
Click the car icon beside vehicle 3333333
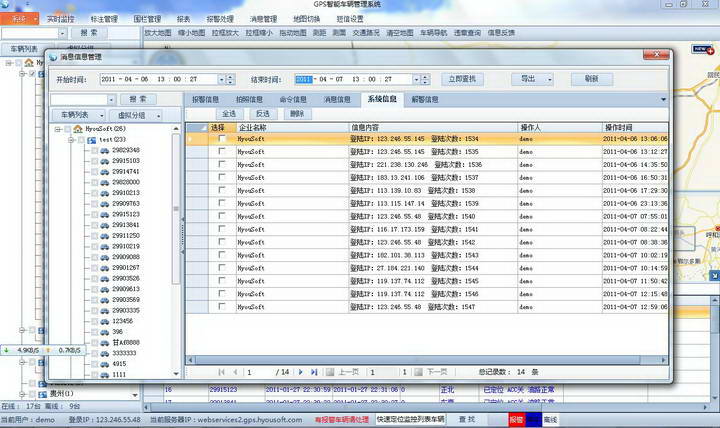click(105, 354)
